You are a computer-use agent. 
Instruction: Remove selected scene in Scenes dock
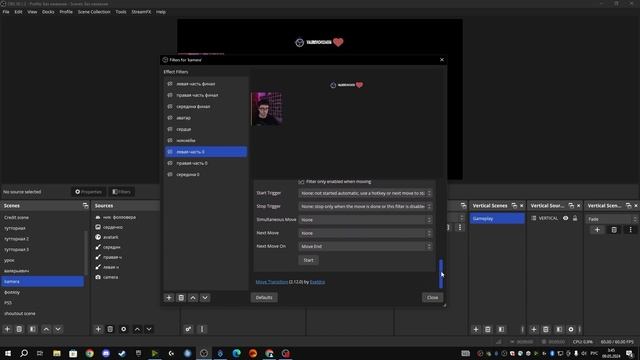(19, 329)
